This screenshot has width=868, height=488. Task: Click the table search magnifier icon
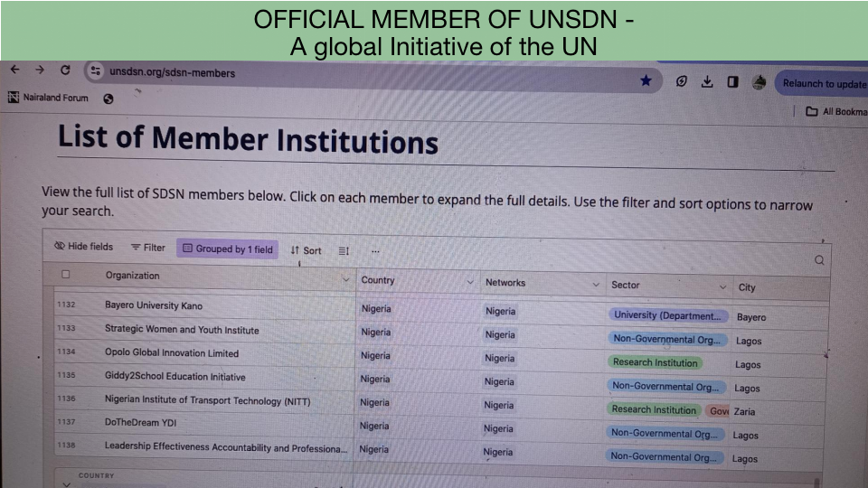pyautogui.click(x=819, y=260)
